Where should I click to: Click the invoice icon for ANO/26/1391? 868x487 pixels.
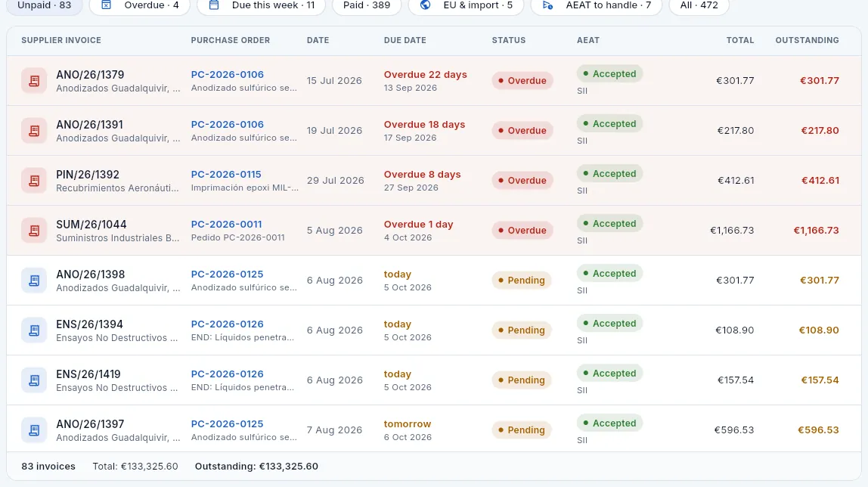(34, 131)
